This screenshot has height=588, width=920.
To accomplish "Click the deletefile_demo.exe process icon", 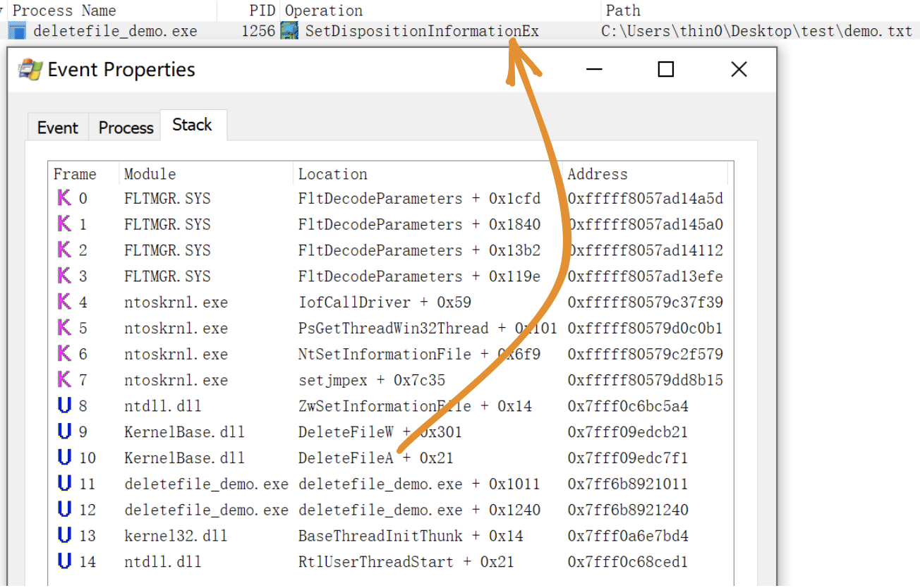I will pyautogui.click(x=17, y=31).
